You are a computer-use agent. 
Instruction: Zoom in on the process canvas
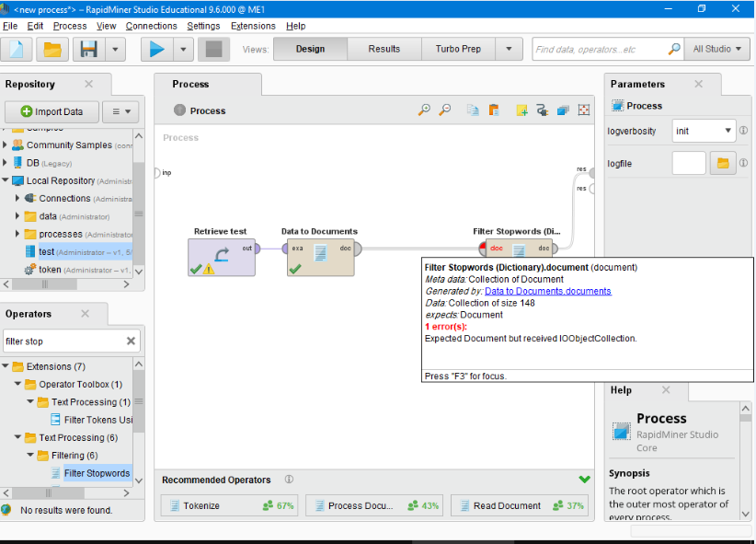coord(424,110)
